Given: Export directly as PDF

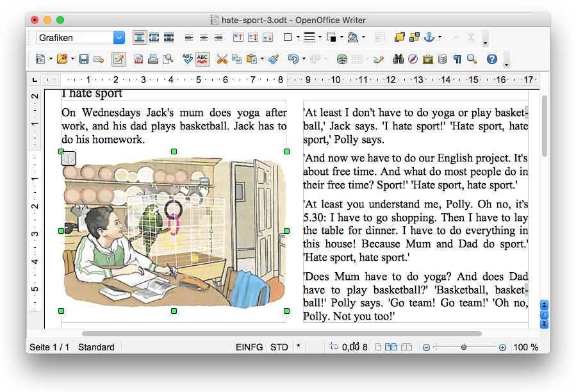Looking at the screenshot, I should (138, 59).
